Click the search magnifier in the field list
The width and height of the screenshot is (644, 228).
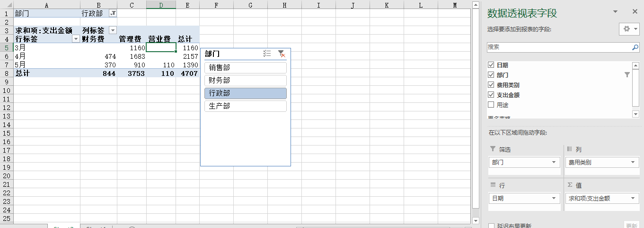pos(635,47)
